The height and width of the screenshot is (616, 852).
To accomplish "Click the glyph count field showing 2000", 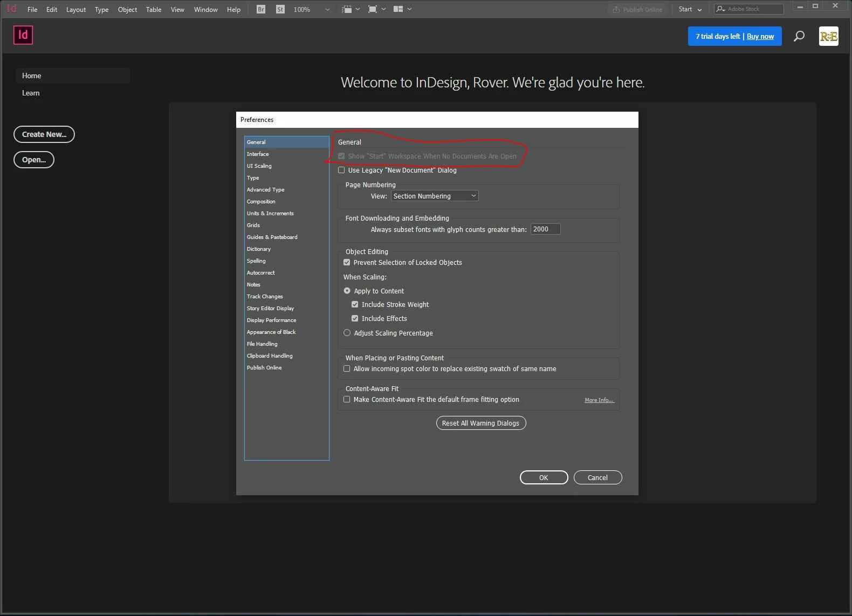I will (x=545, y=229).
